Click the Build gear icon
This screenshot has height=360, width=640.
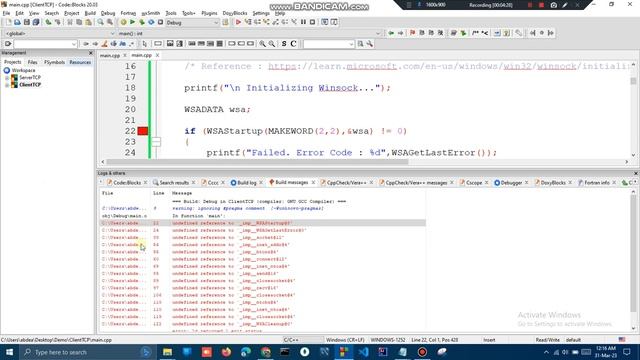point(123,22)
